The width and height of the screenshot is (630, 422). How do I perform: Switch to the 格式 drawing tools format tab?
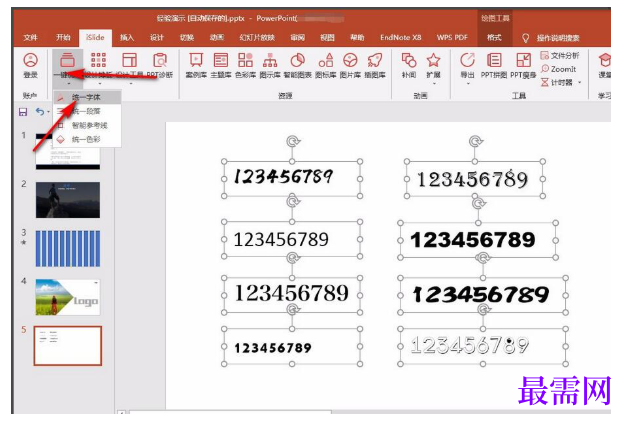(x=494, y=37)
